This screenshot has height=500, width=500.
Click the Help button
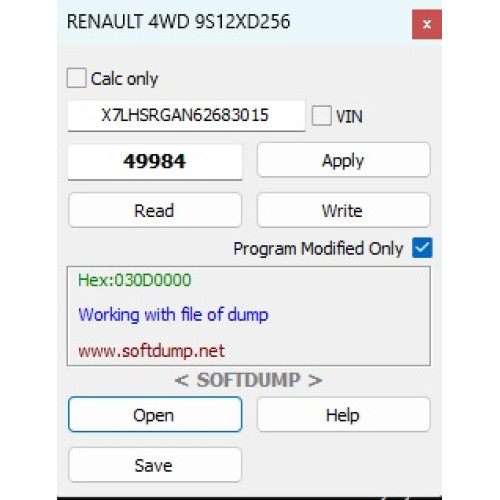point(343,415)
